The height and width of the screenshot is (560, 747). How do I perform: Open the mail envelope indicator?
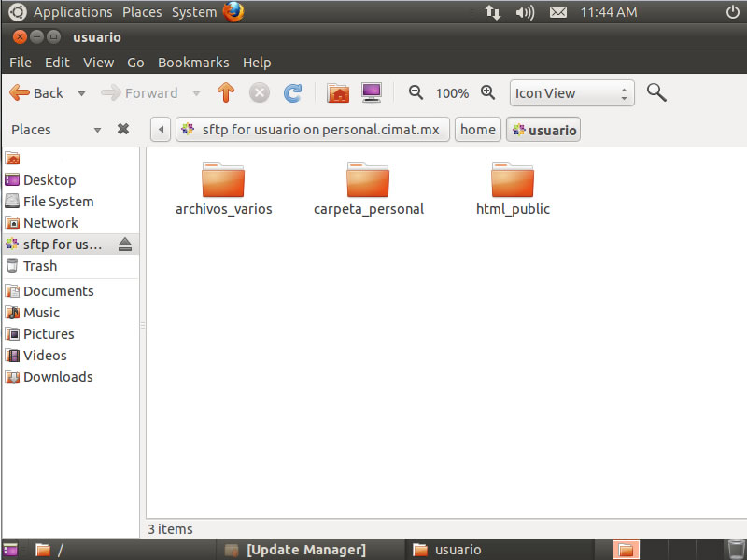point(558,12)
